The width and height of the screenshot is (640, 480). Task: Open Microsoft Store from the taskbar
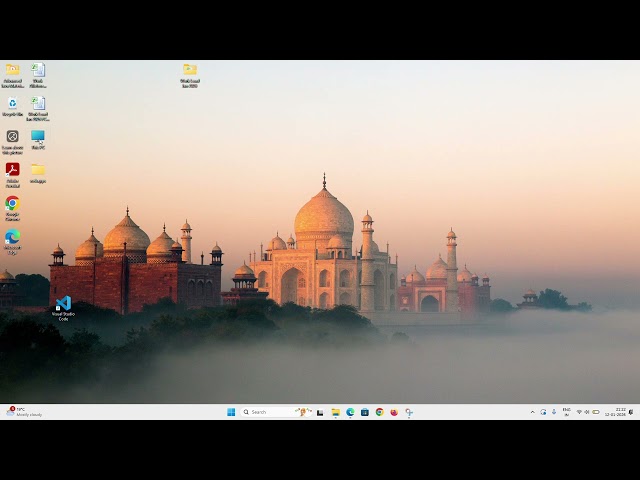click(x=365, y=412)
